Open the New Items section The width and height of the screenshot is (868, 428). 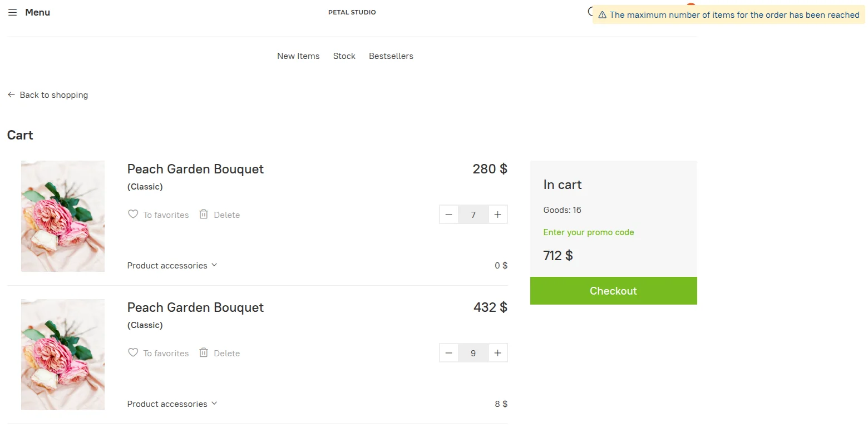(x=298, y=56)
